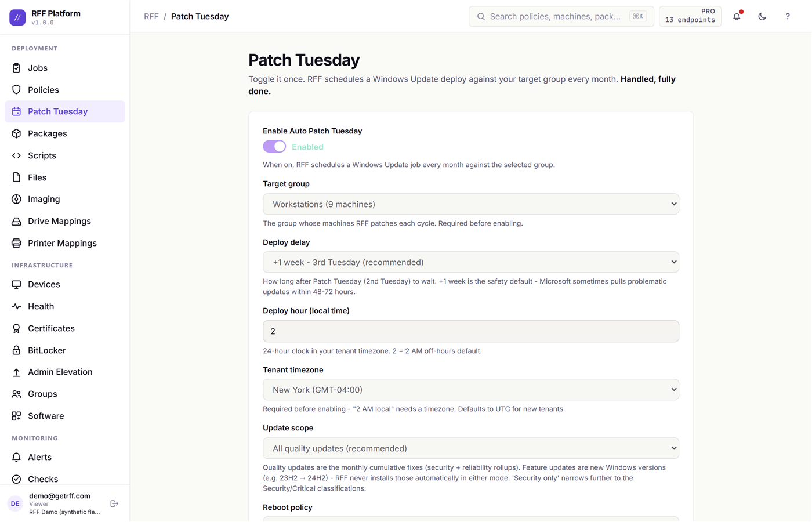Open the help question mark
The height and width of the screenshot is (522, 812).
(788, 16)
